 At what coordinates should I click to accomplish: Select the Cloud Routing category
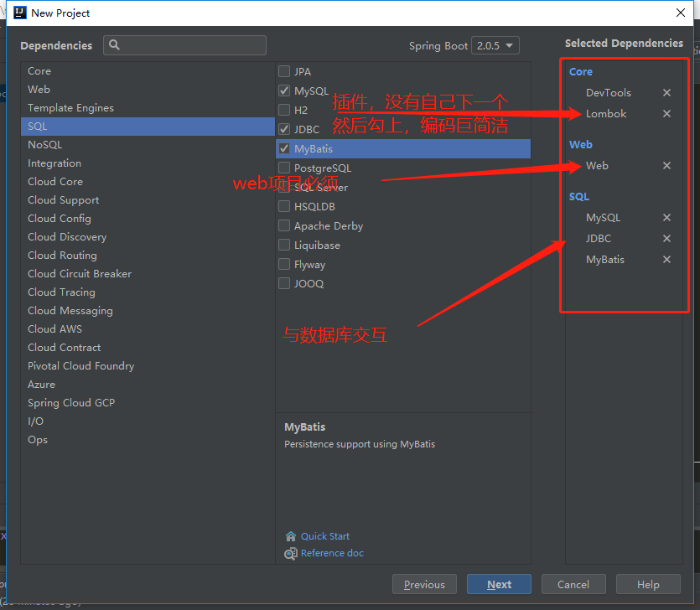(x=148, y=256)
